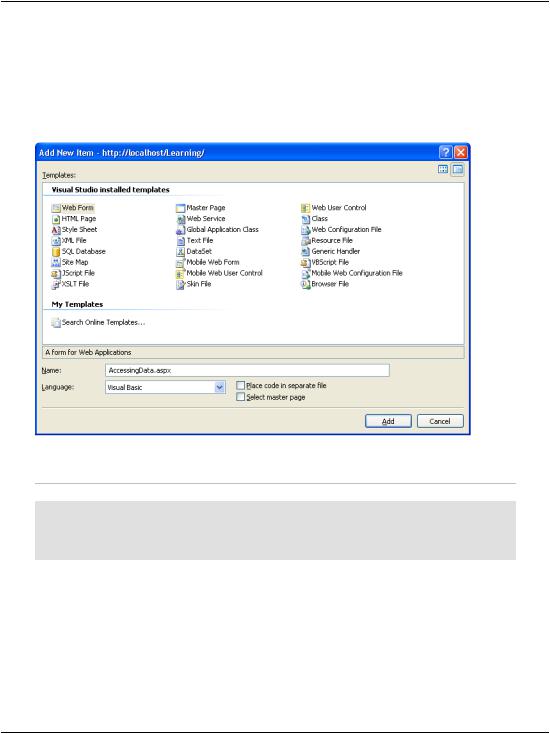Image resolution: width=550 pixels, height=734 pixels.
Task: Choose the Web User Control icon
Action: click(x=306, y=208)
